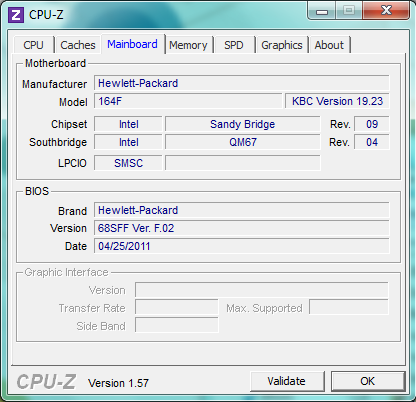Select the Model value 164F

(x=188, y=101)
